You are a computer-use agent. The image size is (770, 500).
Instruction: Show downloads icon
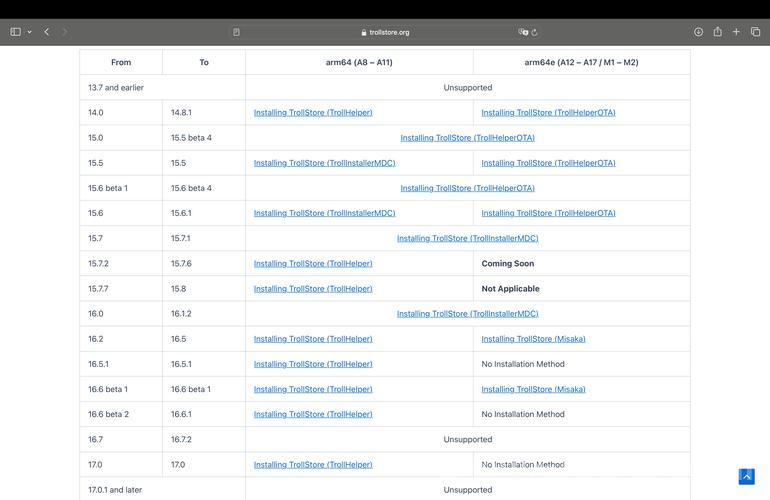(x=698, y=32)
